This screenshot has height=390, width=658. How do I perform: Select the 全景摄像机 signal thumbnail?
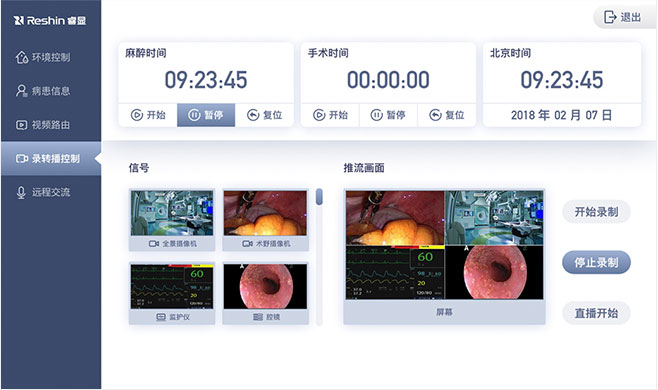pos(172,220)
